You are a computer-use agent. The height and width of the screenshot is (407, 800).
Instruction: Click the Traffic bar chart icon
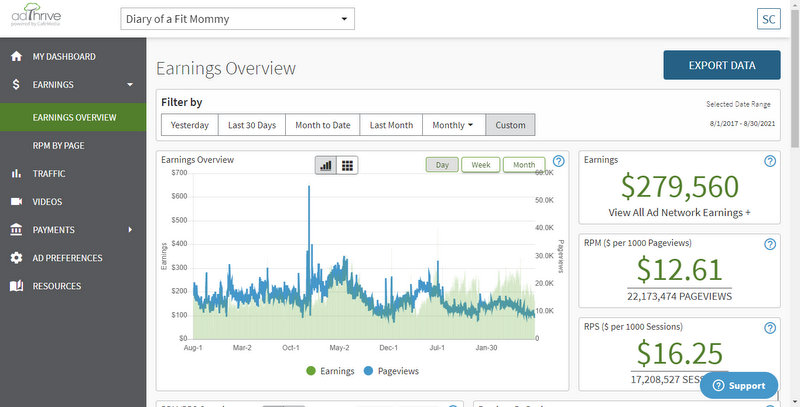[16, 173]
